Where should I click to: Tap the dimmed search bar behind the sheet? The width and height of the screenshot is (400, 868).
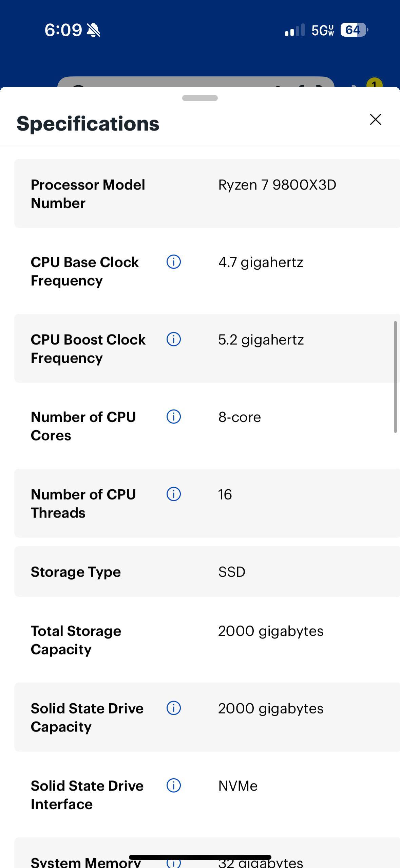tap(195, 82)
